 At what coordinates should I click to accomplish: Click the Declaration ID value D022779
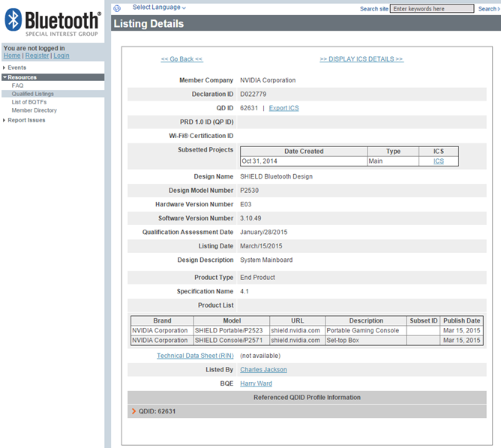[x=253, y=94]
